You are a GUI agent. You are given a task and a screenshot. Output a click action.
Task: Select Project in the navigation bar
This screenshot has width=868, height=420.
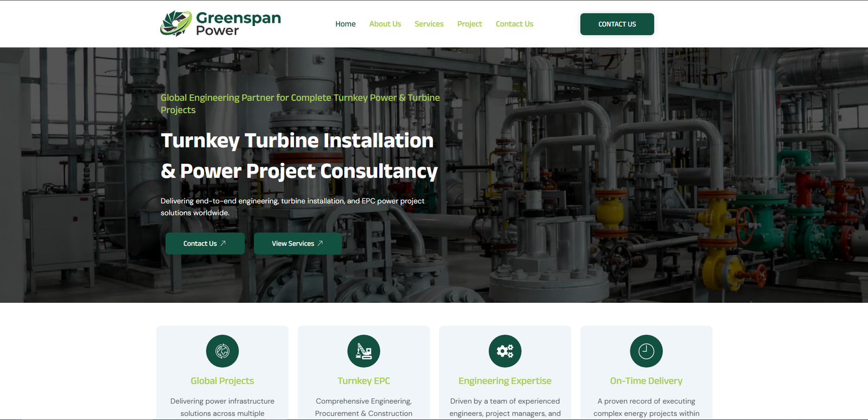pyautogui.click(x=470, y=24)
